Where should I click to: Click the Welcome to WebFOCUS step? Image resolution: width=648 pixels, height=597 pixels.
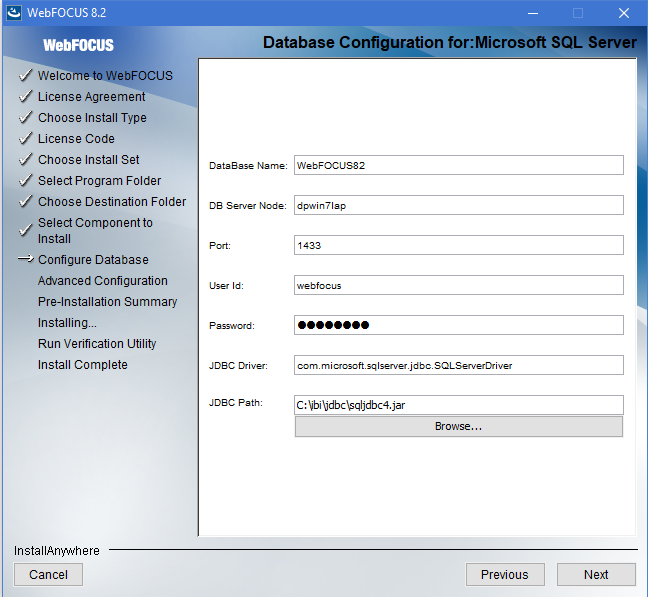pyautogui.click(x=105, y=76)
